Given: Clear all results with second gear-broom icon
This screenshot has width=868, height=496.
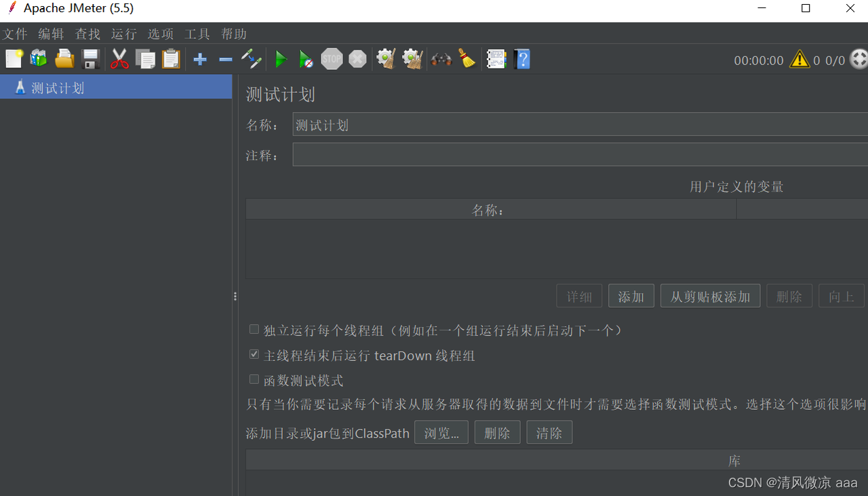Looking at the screenshot, I should click(412, 59).
